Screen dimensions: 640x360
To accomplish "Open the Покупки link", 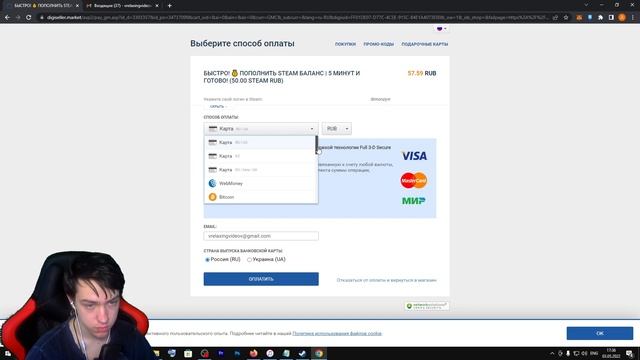I will (345, 44).
